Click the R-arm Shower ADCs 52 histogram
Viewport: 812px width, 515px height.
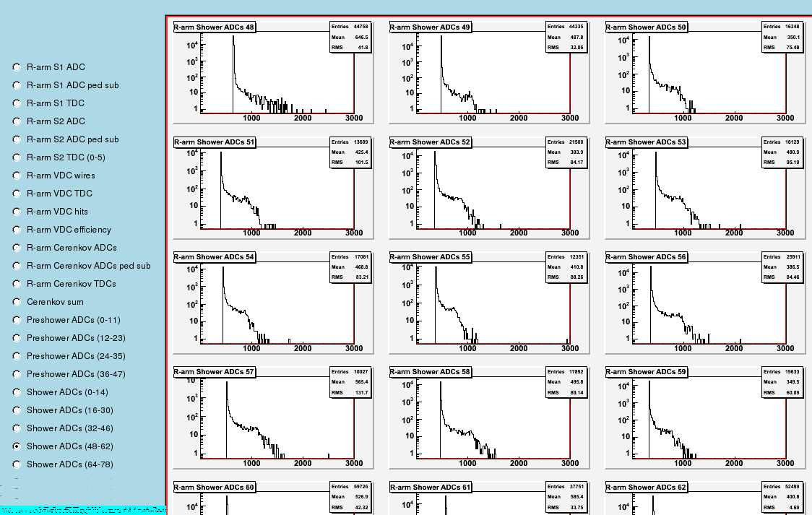tap(489, 187)
